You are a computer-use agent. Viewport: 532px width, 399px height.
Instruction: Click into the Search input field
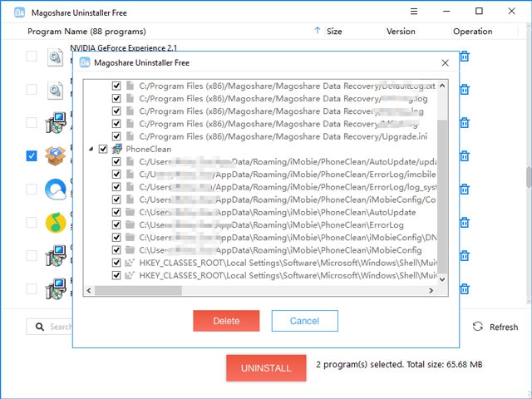50,327
